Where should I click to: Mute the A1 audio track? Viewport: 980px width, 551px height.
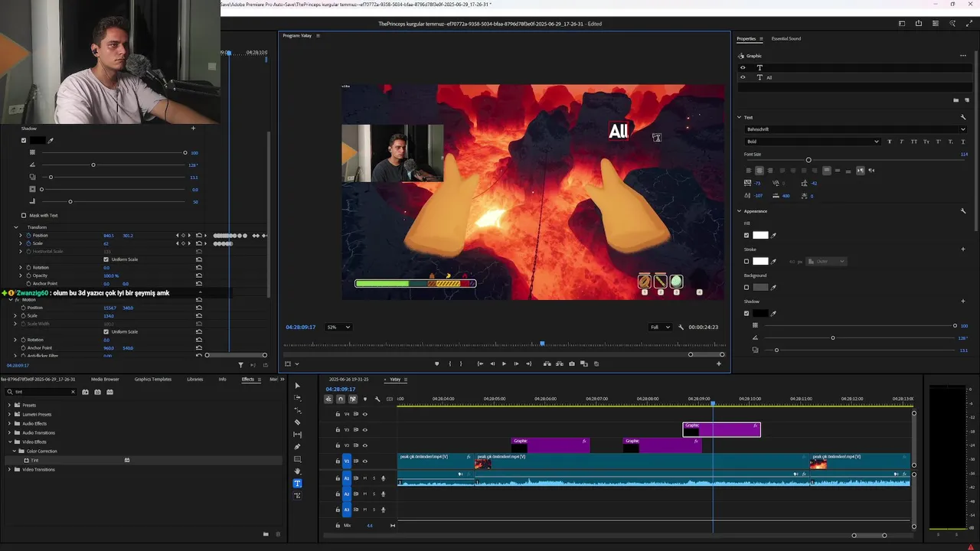tap(364, 478)
